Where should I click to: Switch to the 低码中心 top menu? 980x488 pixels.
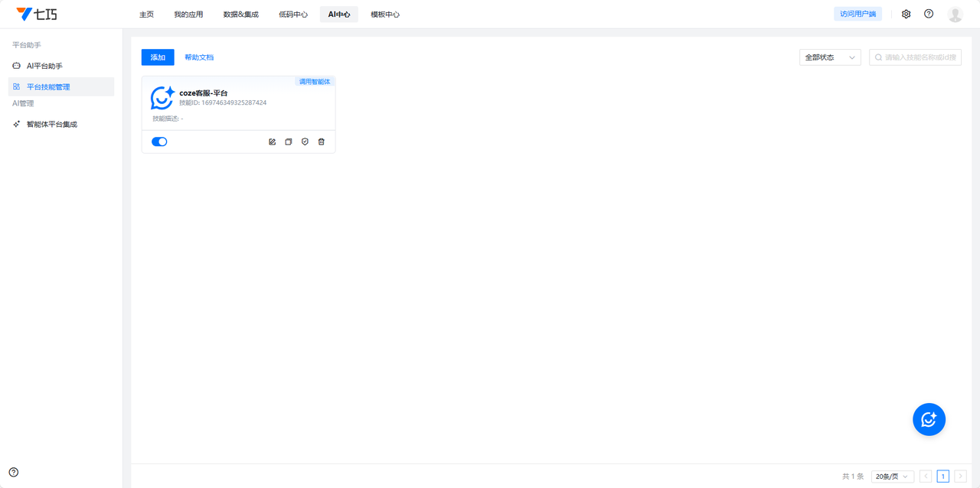[x=293, y=15]
